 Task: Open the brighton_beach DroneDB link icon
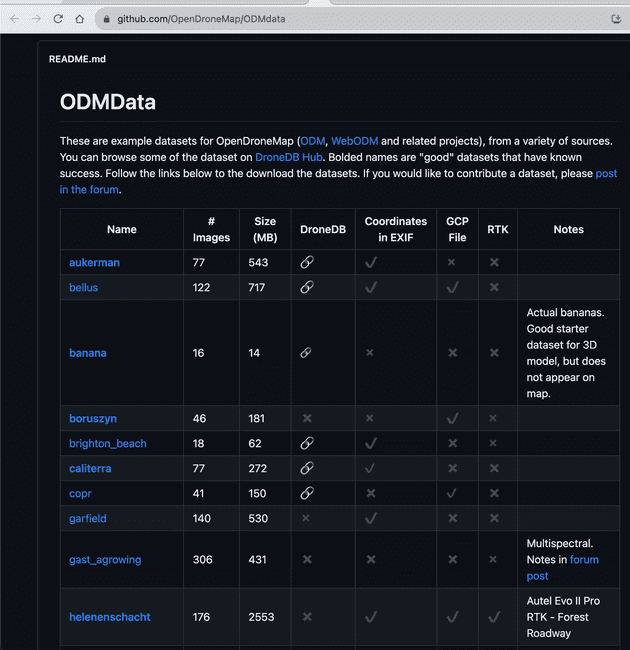click(x=307, y=443)
